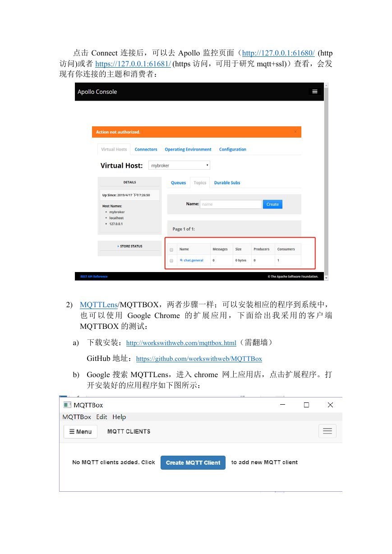Click the Consumers column header
The height and width of the screenshot is (554, 392).
286,249
